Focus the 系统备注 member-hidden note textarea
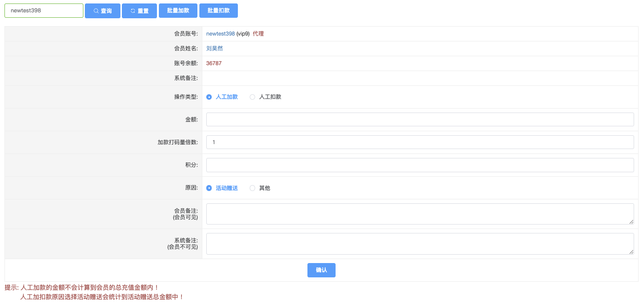 [419, 244]
